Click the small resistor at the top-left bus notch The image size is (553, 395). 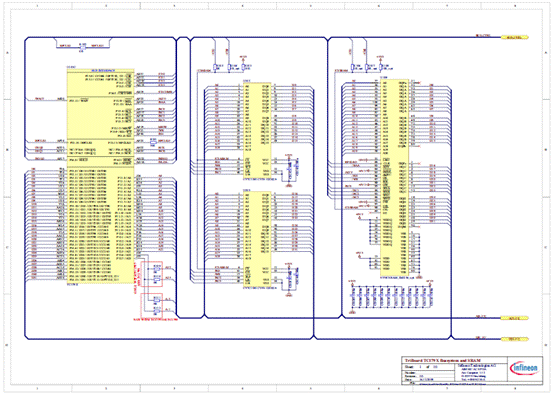click(82, 47)
